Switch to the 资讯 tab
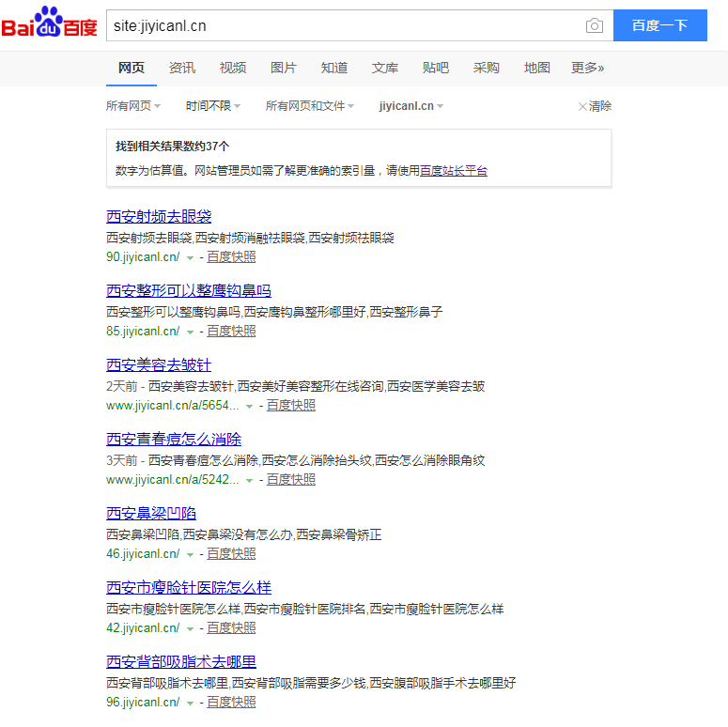 [182, 68]
